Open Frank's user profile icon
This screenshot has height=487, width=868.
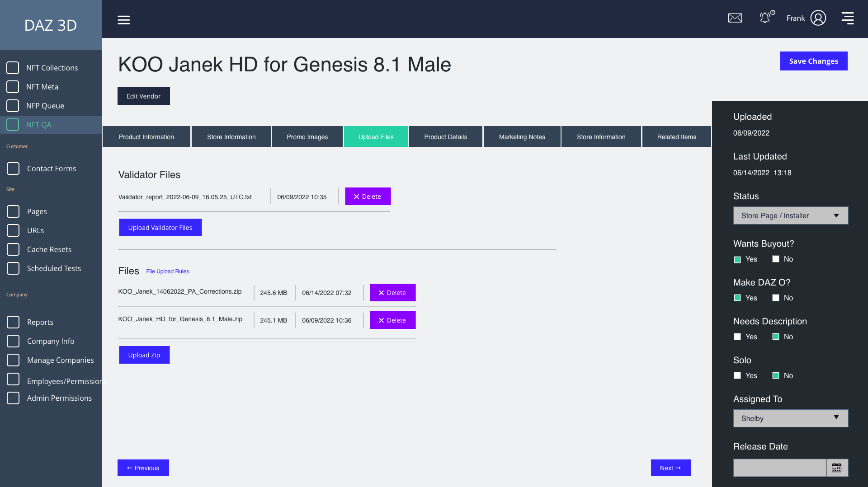[x=818, y=18]
